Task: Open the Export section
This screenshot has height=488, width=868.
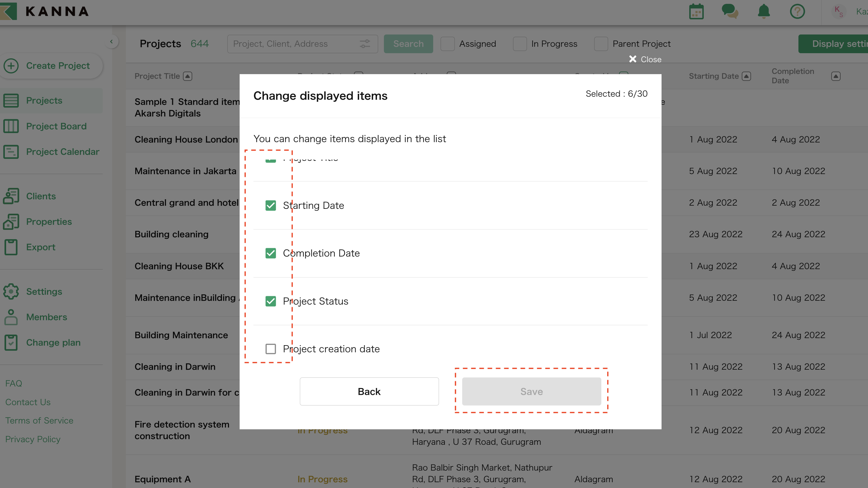Action: click(x=41, y=247)
